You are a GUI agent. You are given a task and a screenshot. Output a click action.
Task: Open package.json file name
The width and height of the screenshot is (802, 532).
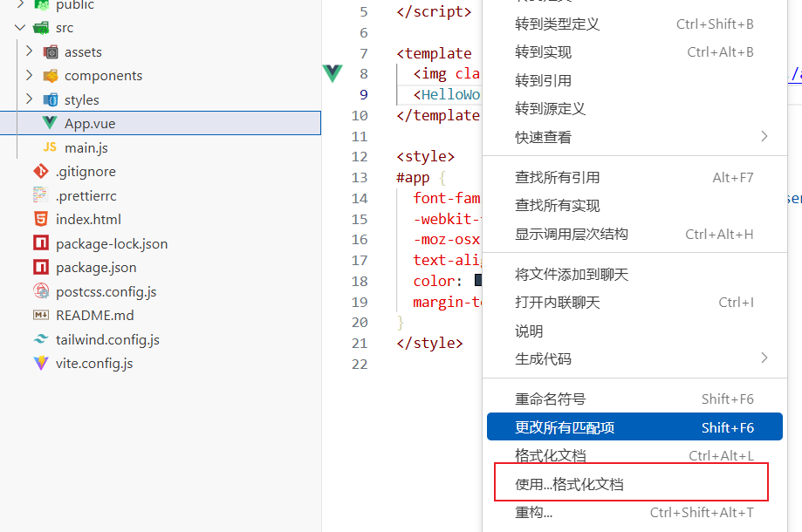pyautogui.click(x=96, y=267)
